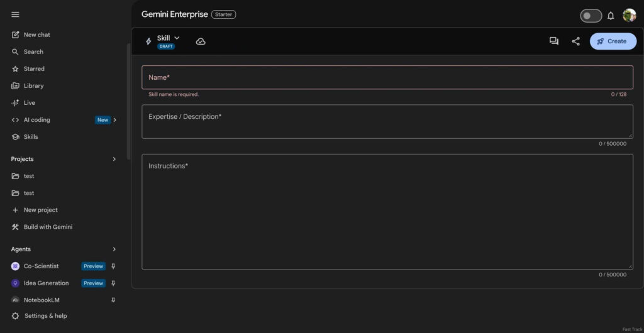Go to Library in sidebar
This screenshot has width=644, height=333.
[x=33, y=86]
